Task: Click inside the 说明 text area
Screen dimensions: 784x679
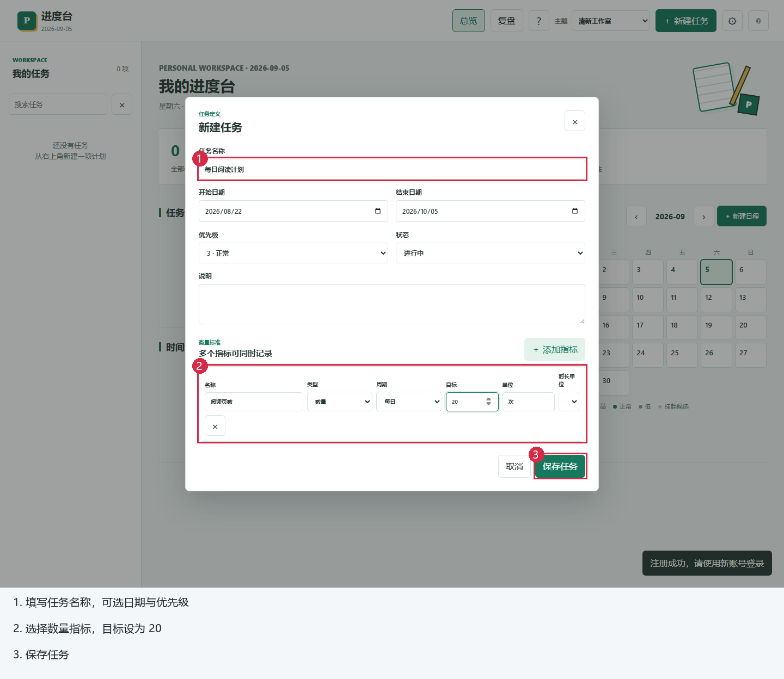Action: click(x=392, y=304)
